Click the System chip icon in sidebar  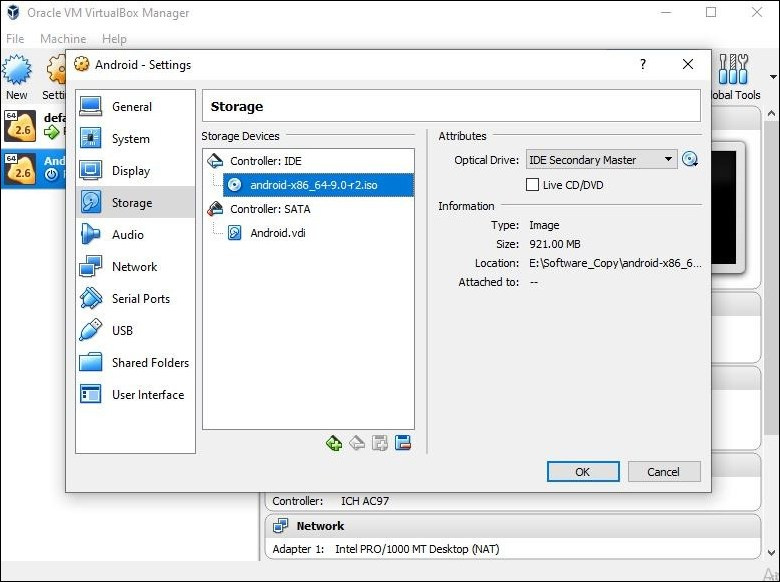(91, 138)
